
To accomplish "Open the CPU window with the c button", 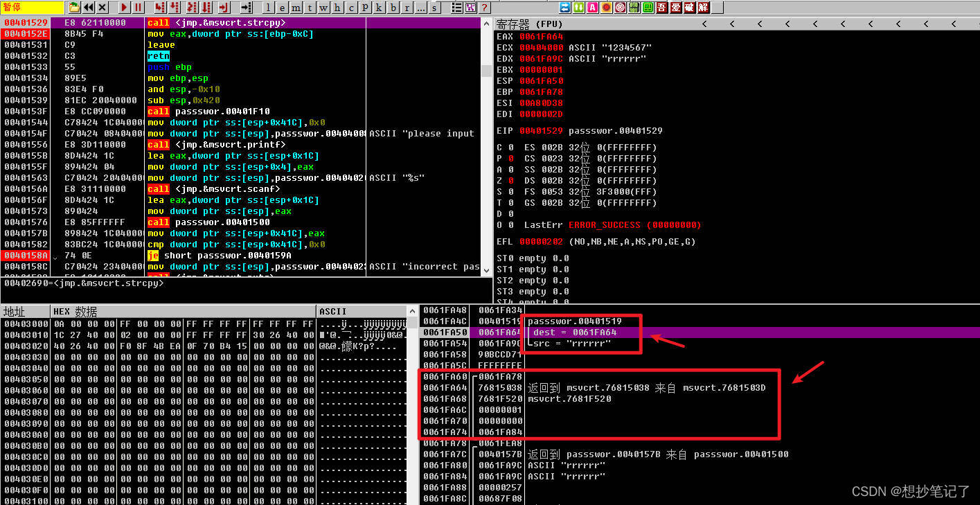I will pyautogui.click(x=351, y=8).
